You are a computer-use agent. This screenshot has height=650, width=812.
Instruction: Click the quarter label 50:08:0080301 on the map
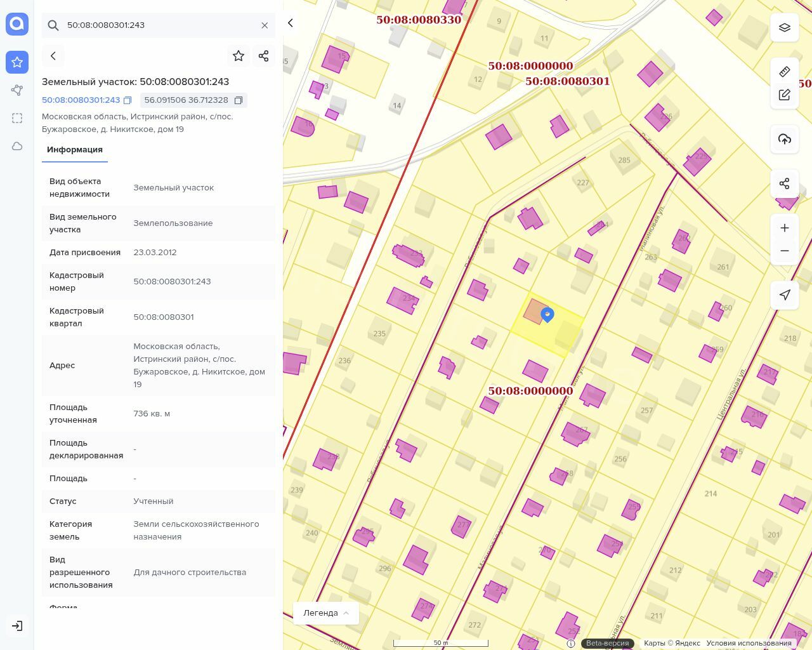(567, 81)
